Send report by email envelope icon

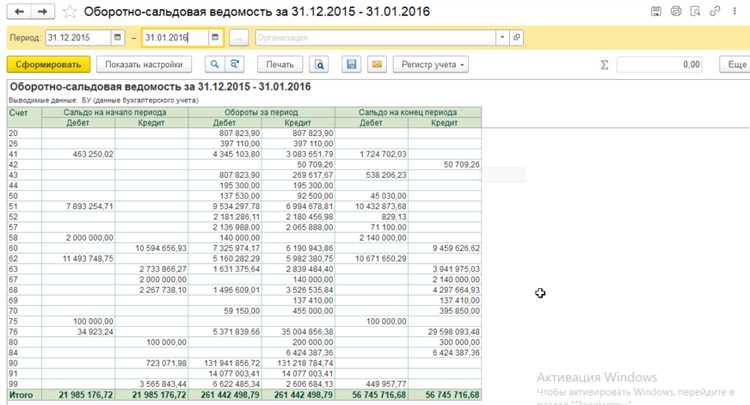coord(377,65)
